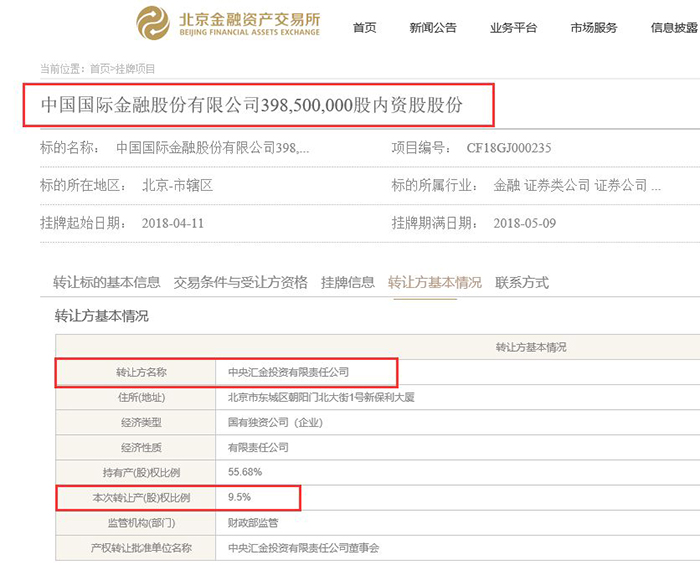Switch to the 交易条件与受让方资格 tab
Image resolution: width=700 pixels, height=565 pixels.
(x=241, y=282)
